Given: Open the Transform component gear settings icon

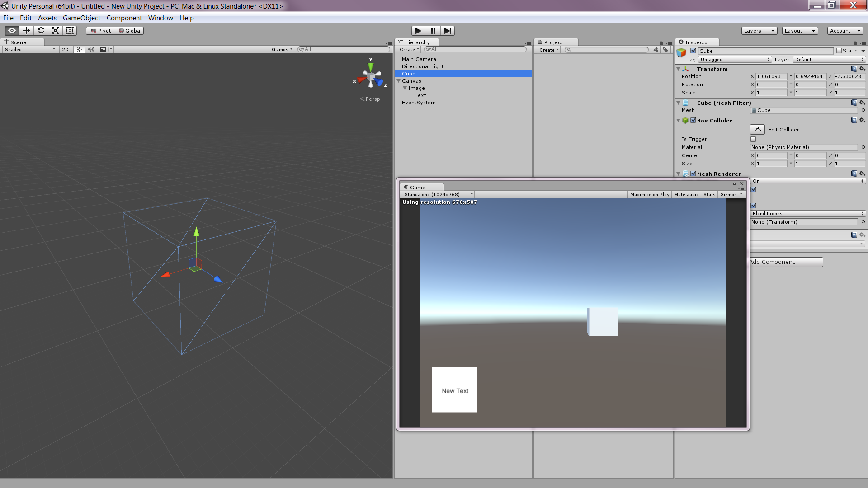Looking at the screenshot, I should [x=862, y=69].
